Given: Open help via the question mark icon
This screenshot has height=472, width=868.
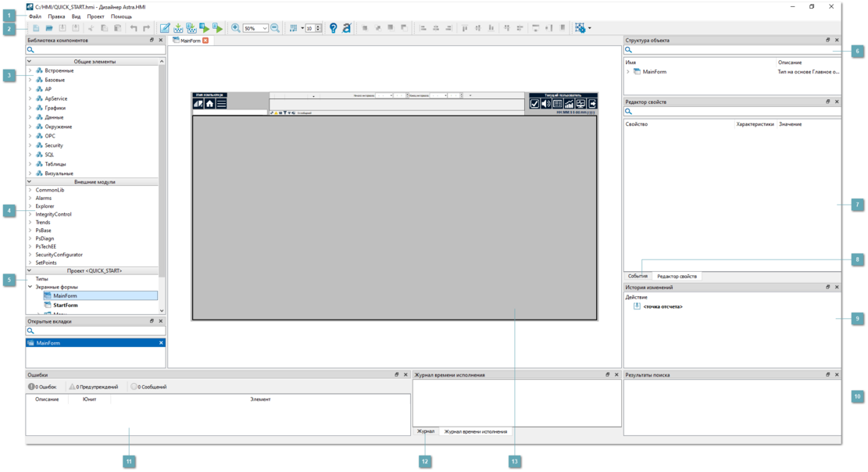Looking at the screenshot, I should (x=334, y=28).
